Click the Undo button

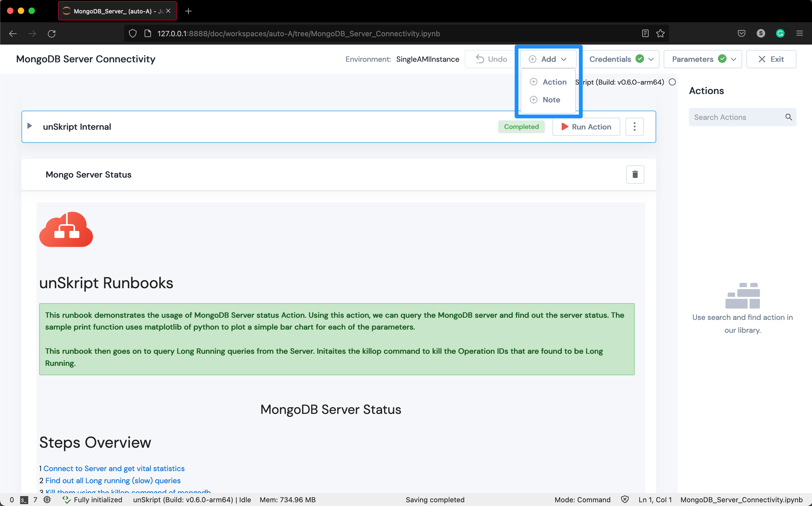(x=491, y=59)
